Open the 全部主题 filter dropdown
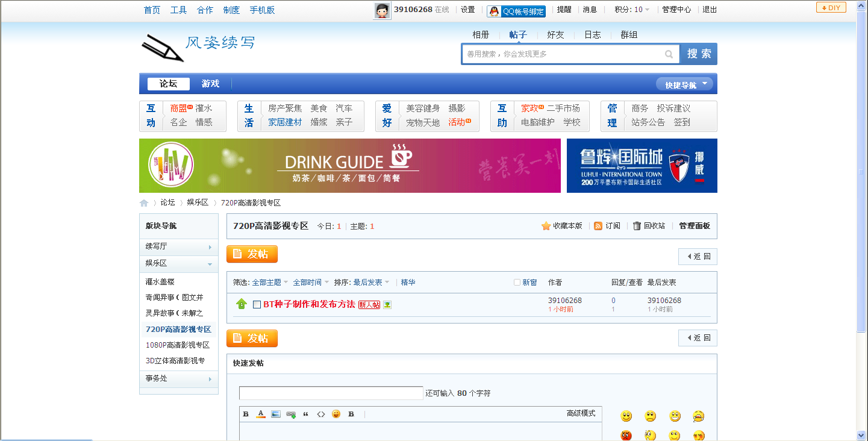The height and width of the screenshot is (441, 868). pos(270,283)
